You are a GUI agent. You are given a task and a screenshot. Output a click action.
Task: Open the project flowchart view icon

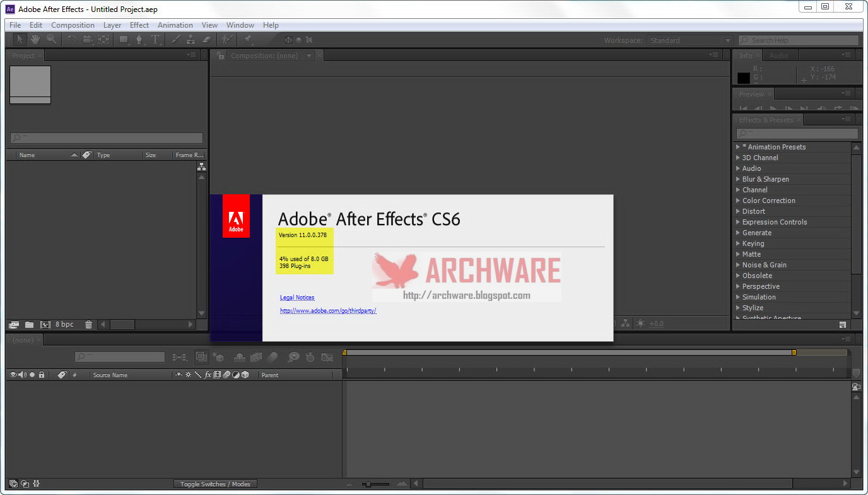coord(201,166)
